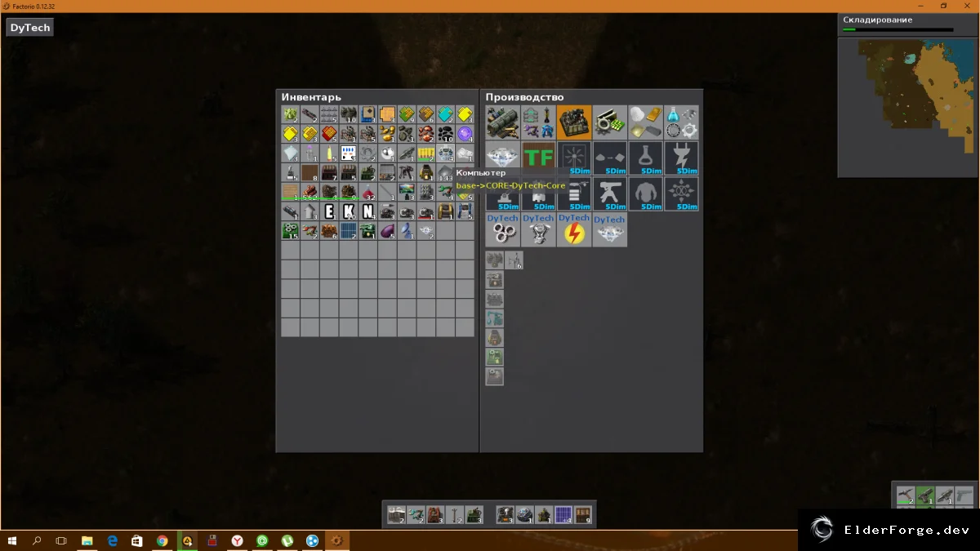Select the logistics crafting tab with belts
Screen dimensions: 980x551
(x=502, y=122)
